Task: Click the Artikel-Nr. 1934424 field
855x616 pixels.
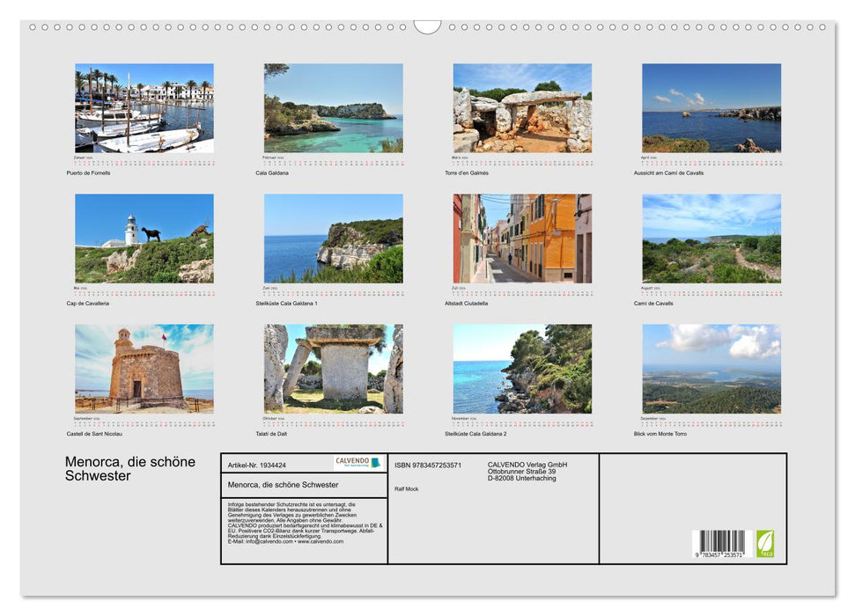Action: (256, 466)
